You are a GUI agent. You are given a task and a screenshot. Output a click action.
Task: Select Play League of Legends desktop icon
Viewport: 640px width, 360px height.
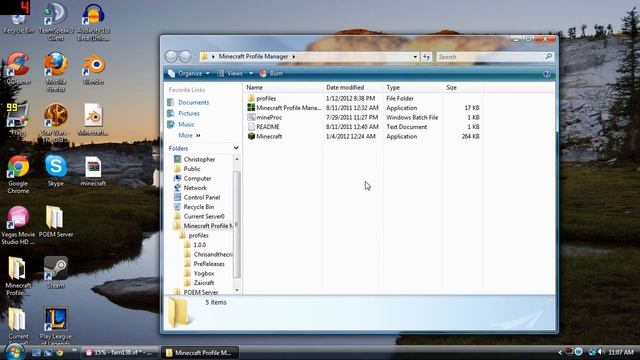56,325
